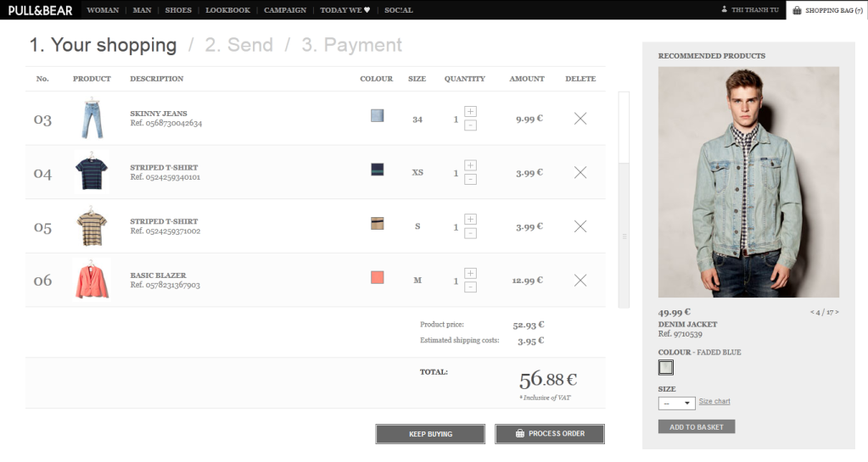Viewport: 868px width, 462px height.
Task: Open the Size chart link
Action: pos(714,402)
